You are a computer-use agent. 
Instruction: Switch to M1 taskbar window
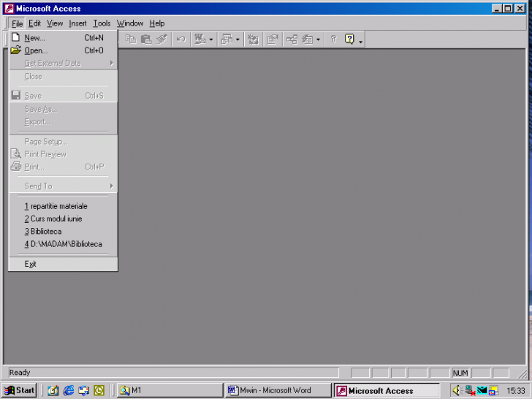pyautogui.click(x=170, y=390)
